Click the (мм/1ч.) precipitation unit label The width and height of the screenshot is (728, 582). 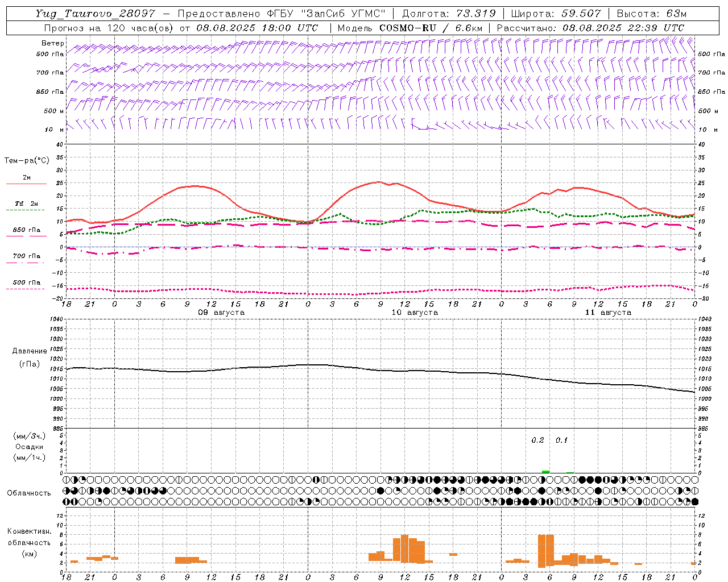[x=30, y=458]
